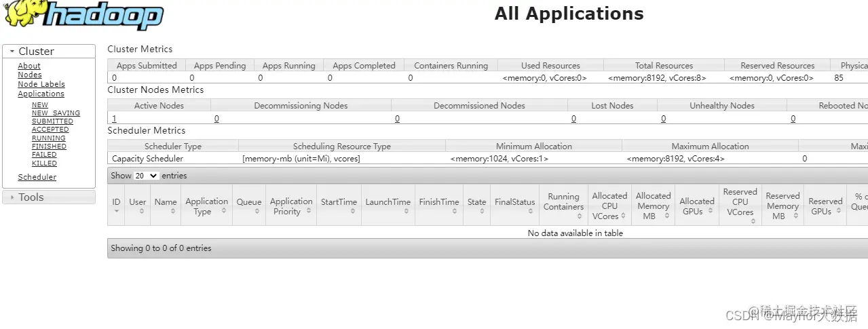Sort table by StartTime column

(x=339, y=205)
